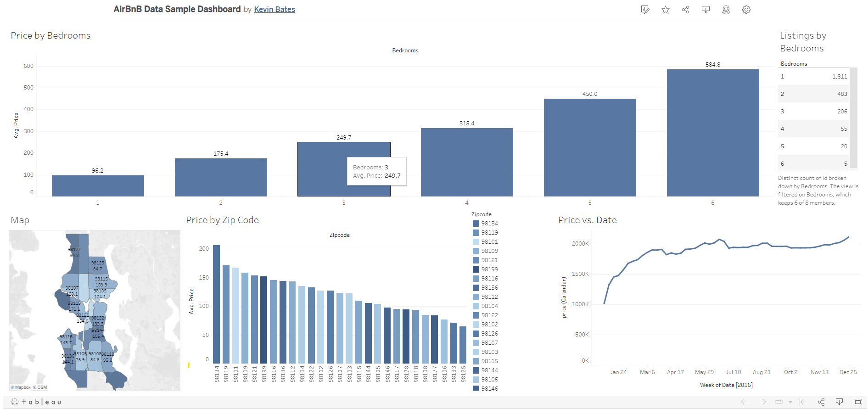
Task: Select the 6 bedroom bar labeled 584.8
Action: tap(713, 133)
